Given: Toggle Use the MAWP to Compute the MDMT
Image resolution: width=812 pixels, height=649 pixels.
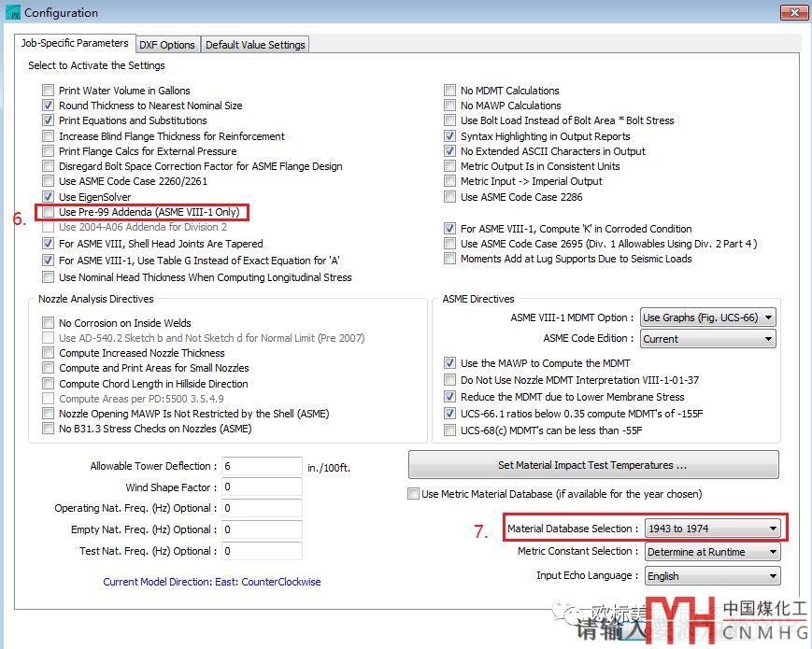Looking at the screenshot, I should pos(450,363).
